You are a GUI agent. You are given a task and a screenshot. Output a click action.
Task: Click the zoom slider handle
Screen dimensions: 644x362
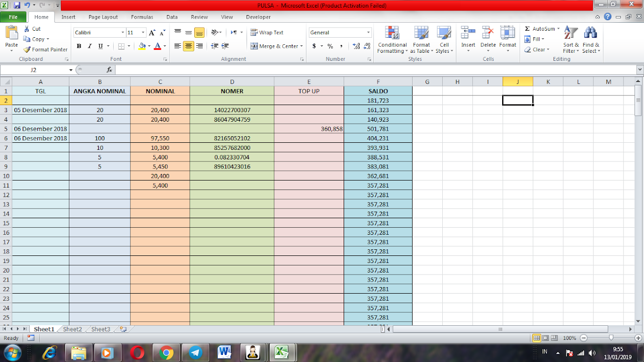pyautogui.click(x=611, y=338)
